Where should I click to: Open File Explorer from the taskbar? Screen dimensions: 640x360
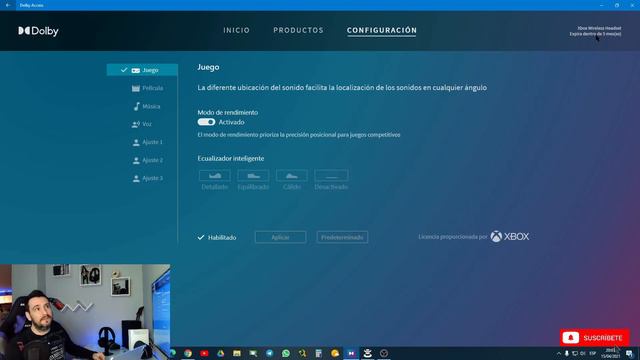pos(237,353)
